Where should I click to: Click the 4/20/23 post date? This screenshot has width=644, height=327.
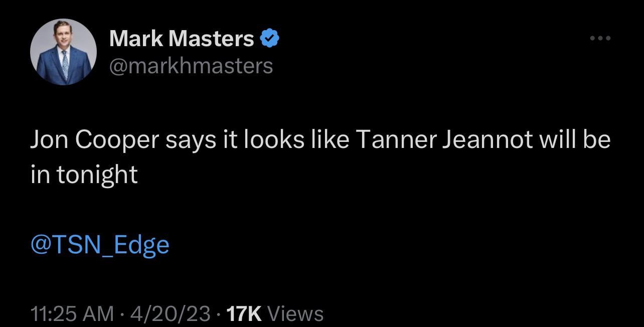click(170, 313)
